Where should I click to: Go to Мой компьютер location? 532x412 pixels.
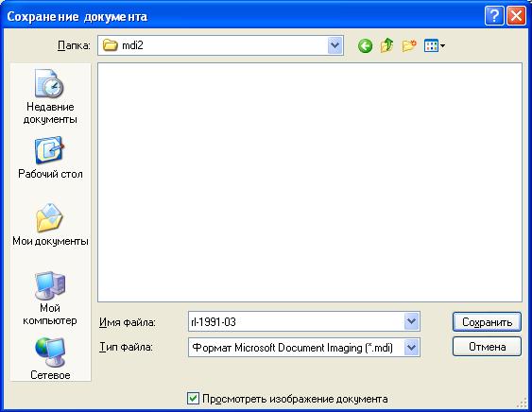[50, 299]
